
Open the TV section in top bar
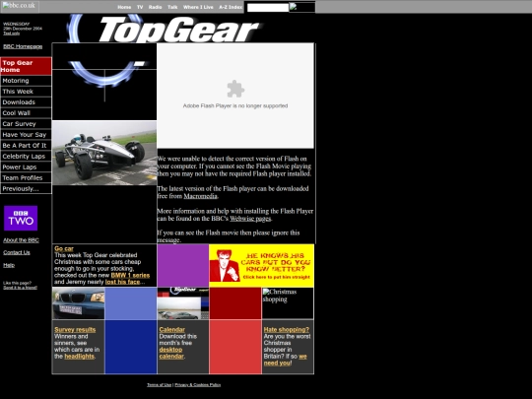140,7
